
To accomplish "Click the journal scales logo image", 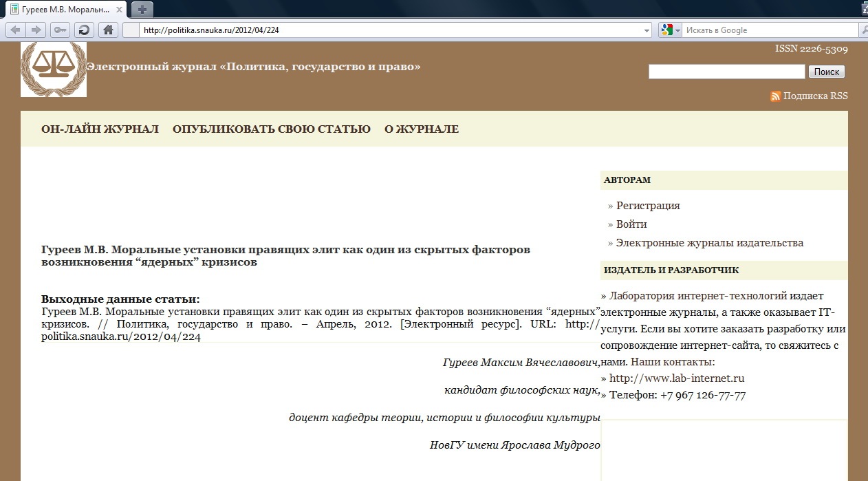I will (x=54, y=69).
